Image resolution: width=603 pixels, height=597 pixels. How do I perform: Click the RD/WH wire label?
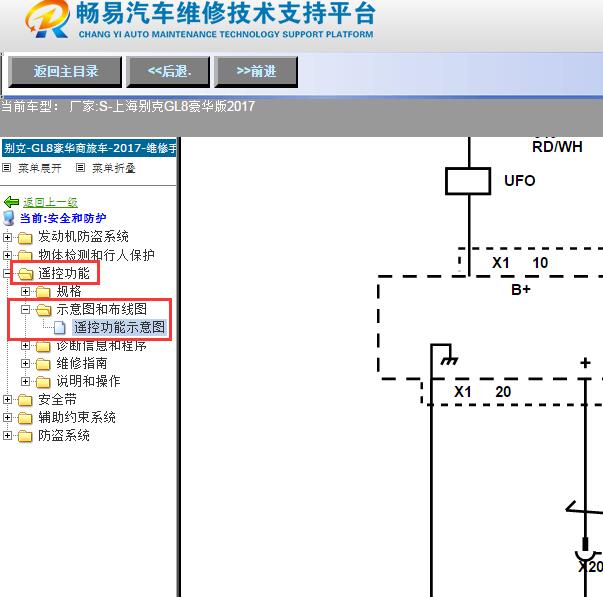(x=557, y=147)
